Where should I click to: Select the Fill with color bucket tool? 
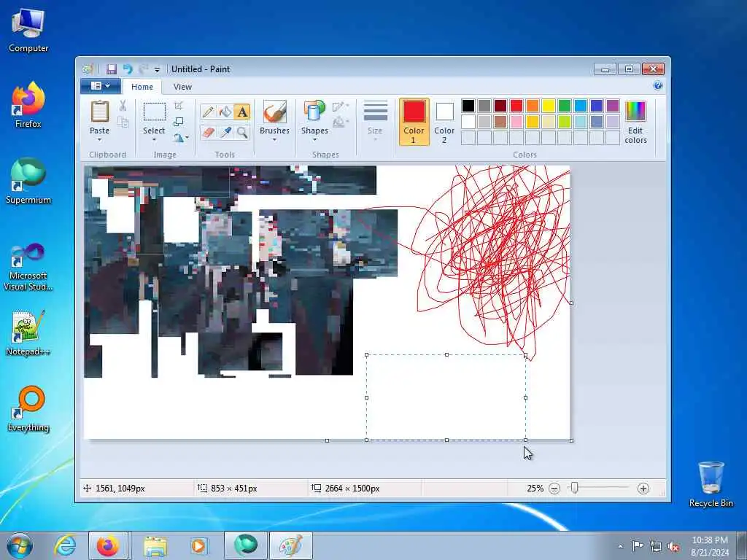coord(225,112)
